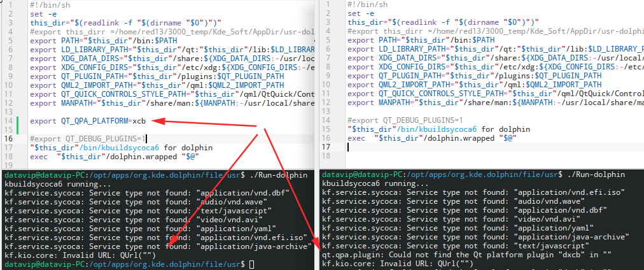
Task: Click gutter line number 14 in left editor
Action: click(x=9, y=121)
